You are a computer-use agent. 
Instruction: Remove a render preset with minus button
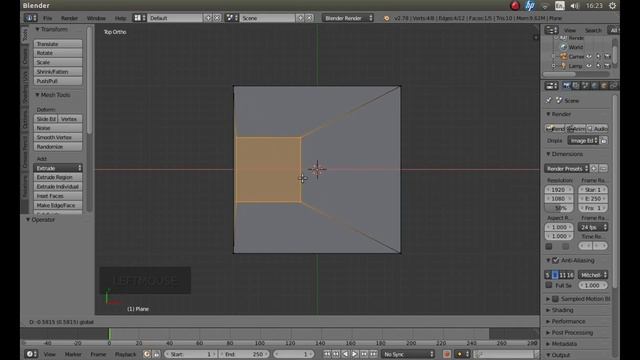[x=603, y=169]
